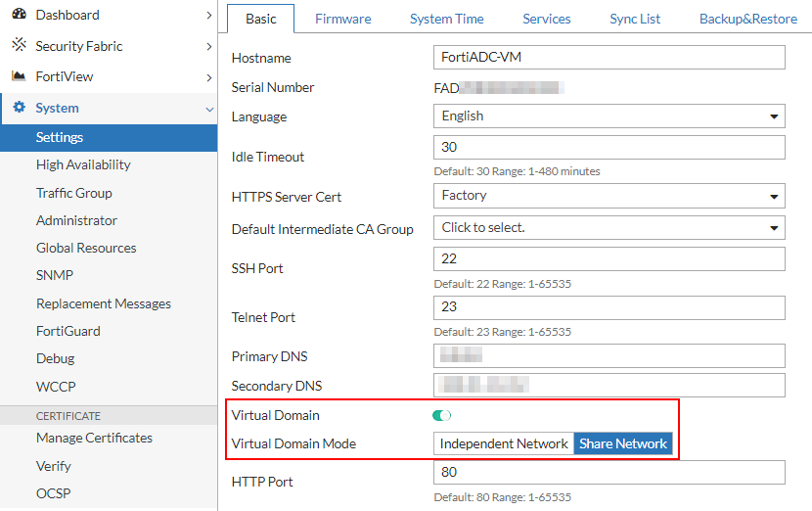The width and height of the screenshot is (812, 511).
Task: Click the Hostname input field
Action: click(x=609, y=58)
